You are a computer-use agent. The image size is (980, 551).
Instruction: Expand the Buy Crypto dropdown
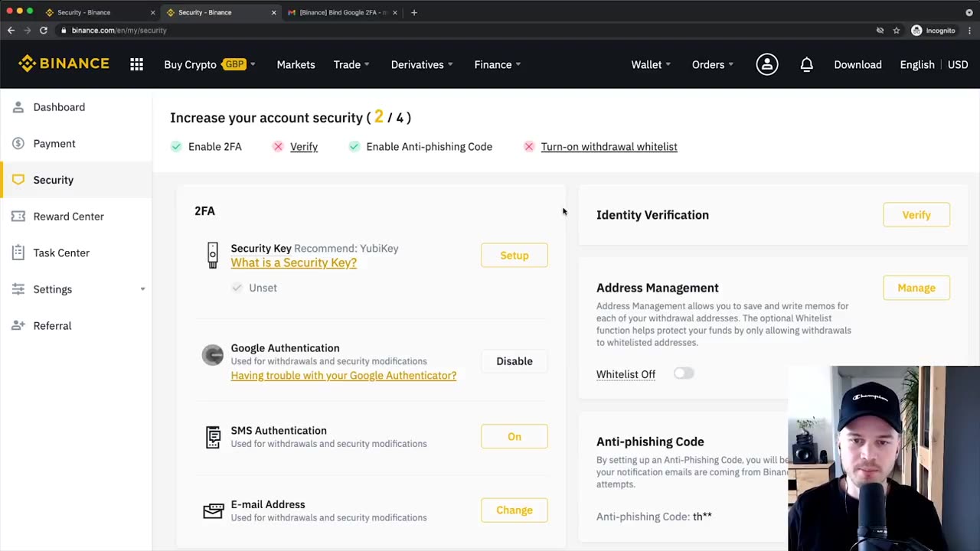(x=253, y=65)
